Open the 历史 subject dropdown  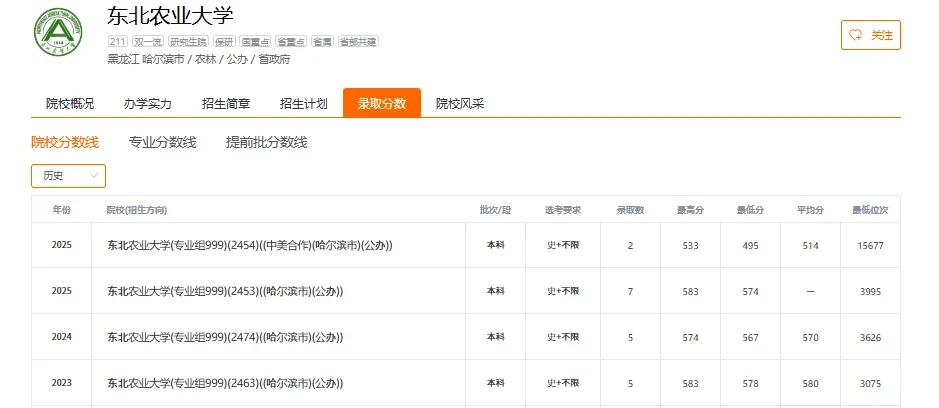(x=68, y=176)
